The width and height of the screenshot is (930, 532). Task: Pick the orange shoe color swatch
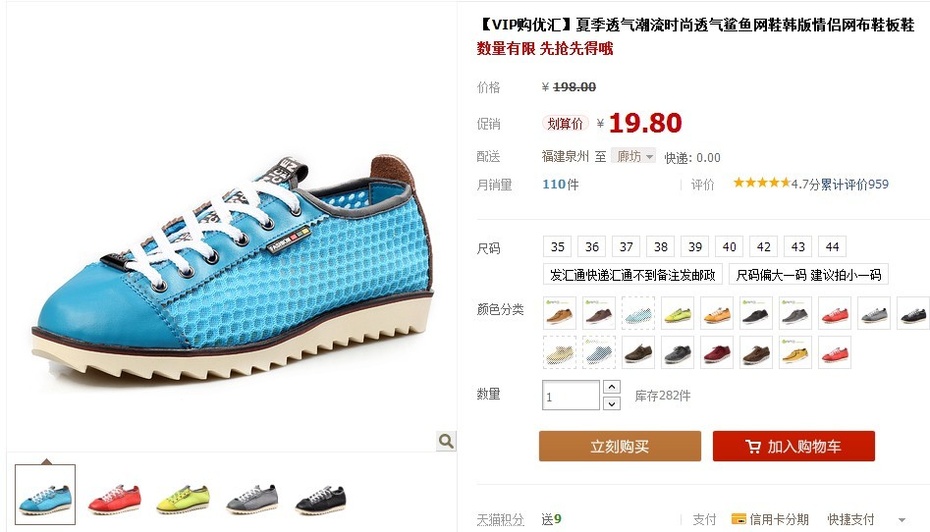pyautogui.click(x=716, y=313)
